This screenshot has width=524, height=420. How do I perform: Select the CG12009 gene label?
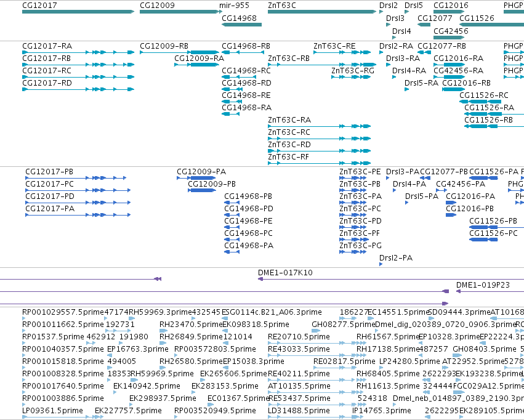(157, 6)
